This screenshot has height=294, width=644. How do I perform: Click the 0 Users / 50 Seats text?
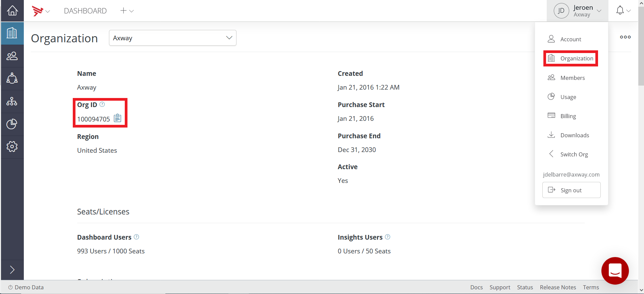(364, 251)
